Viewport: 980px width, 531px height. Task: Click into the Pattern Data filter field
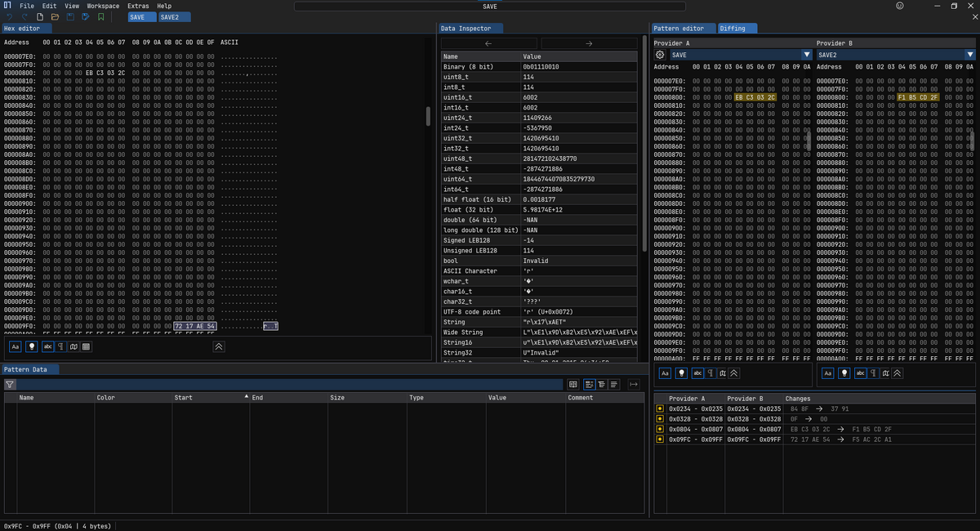pos(290,384)
